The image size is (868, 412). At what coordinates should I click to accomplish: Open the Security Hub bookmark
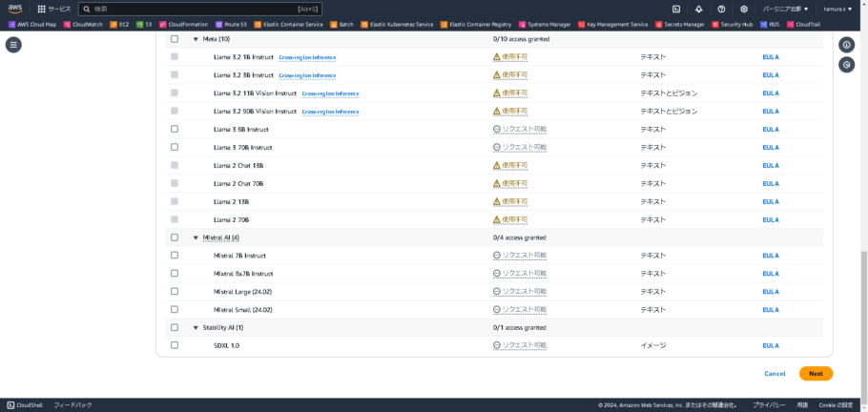tap(732, 25)
